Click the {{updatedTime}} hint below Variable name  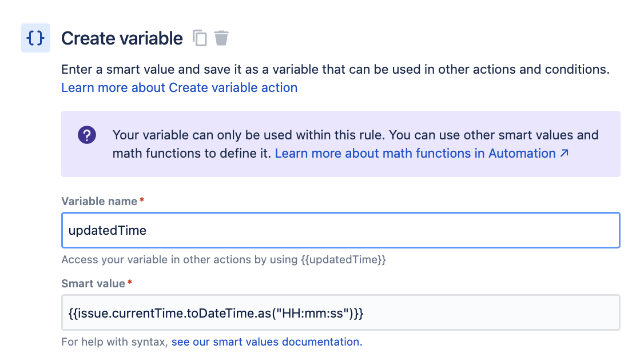[343, 260]
